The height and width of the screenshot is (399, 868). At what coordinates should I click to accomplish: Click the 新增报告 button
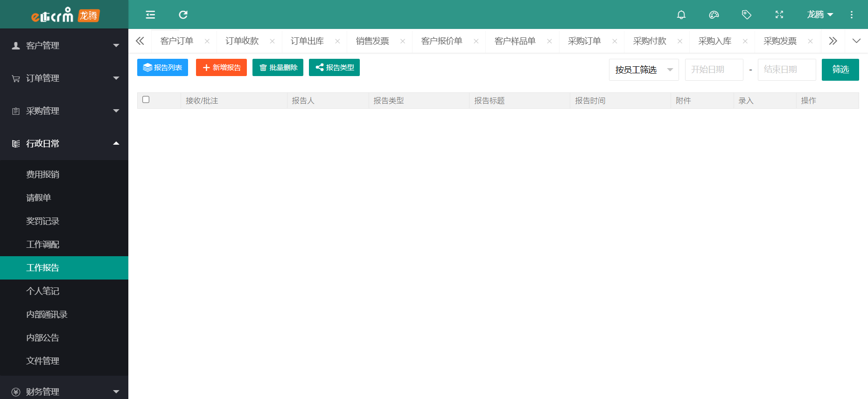pos(221,68)
